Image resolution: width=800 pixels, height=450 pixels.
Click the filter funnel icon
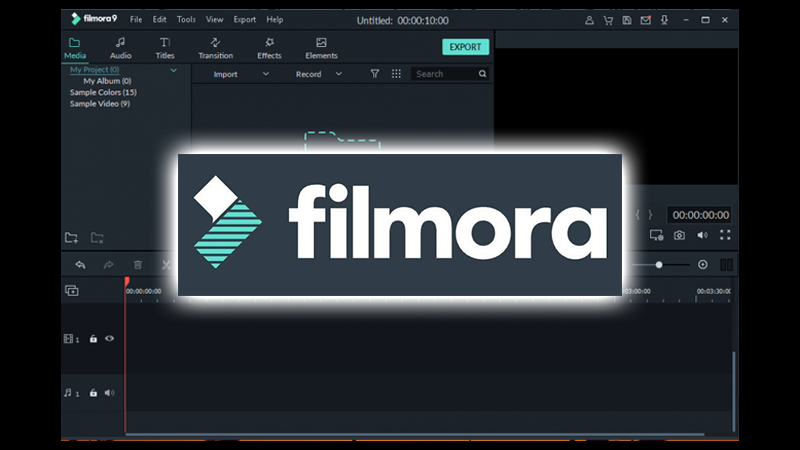(374, 74)
